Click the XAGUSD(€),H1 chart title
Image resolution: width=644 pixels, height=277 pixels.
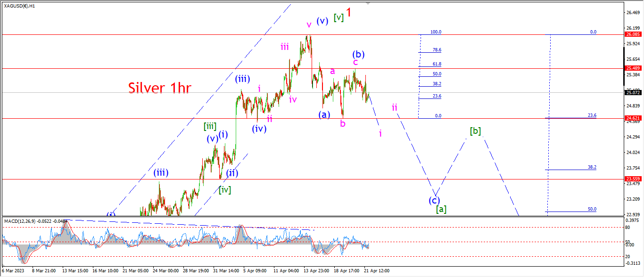coord(19,6)
